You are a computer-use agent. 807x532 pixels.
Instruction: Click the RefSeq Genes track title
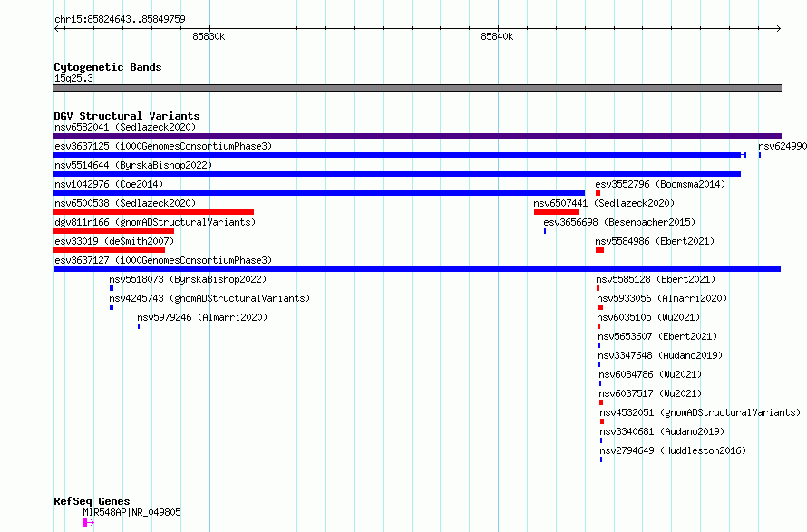tap(92, 502)
